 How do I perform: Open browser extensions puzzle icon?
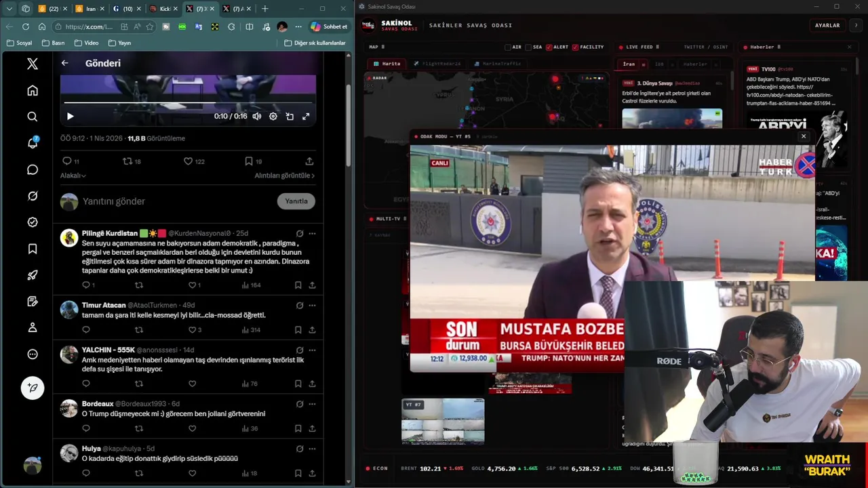pyautogui.click(x=232, y=26)
